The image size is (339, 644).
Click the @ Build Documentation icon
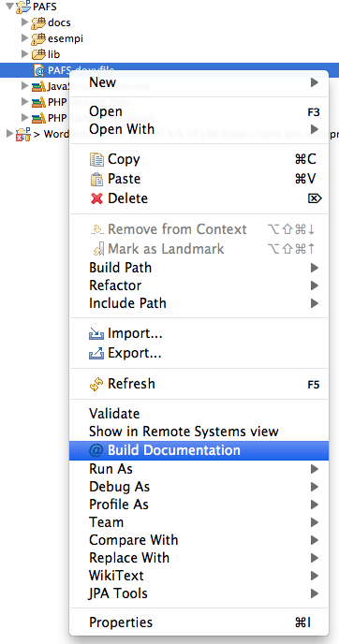pos(96,450)
